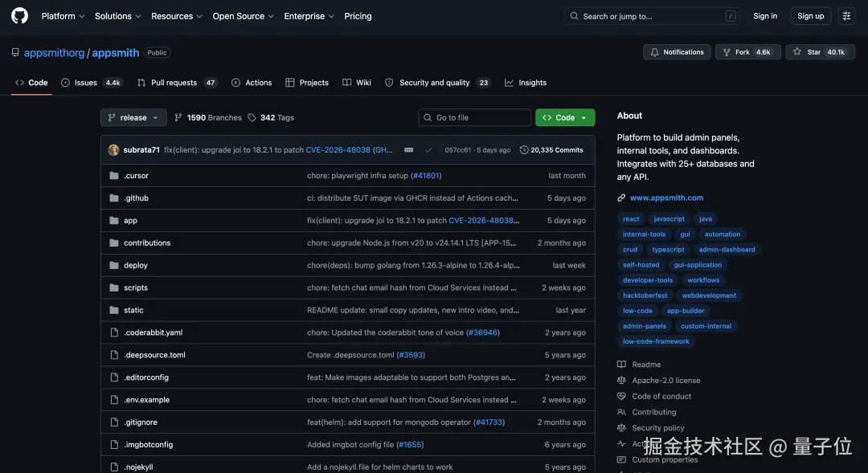Open the .cursor folder
This screenshot has height=473, width=868.
click(136, 175)
